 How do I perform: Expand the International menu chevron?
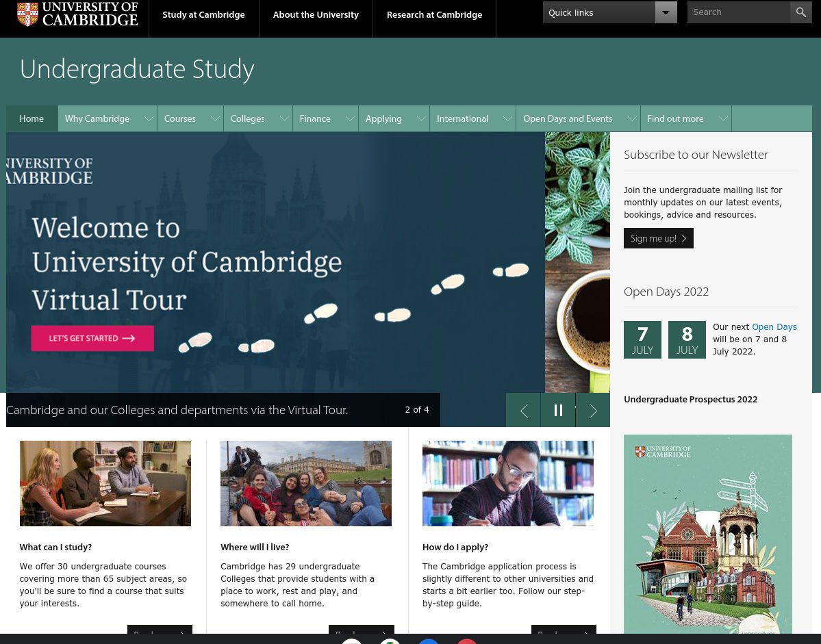508,119
